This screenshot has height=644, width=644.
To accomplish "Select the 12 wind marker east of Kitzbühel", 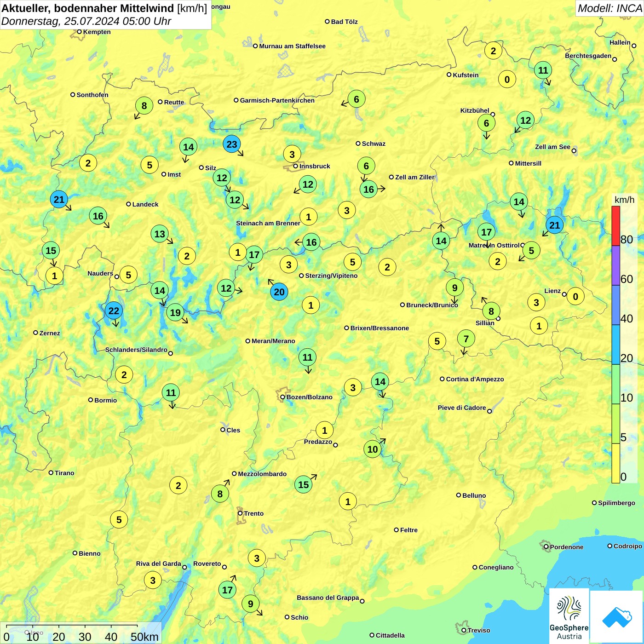I will click(x=525, y=121).
